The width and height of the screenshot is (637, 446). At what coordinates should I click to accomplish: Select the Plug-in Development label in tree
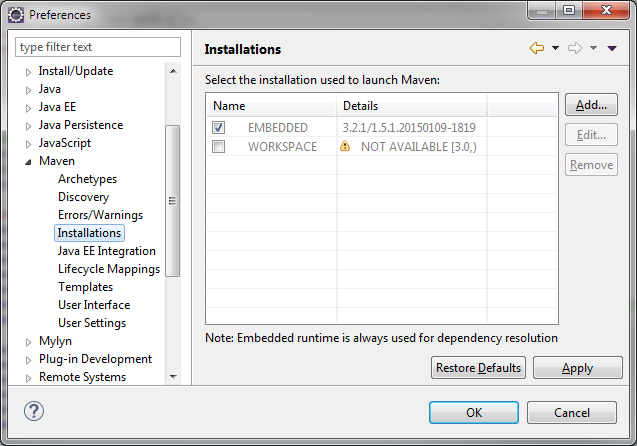coord(95,359)
